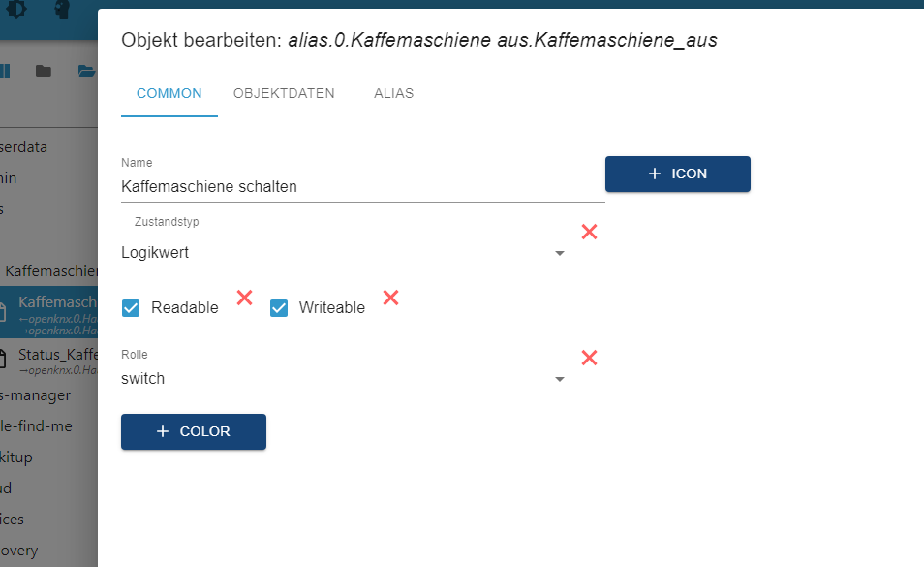Switch to the Alias tab
The image size is (924, 567).
[393, 94]
